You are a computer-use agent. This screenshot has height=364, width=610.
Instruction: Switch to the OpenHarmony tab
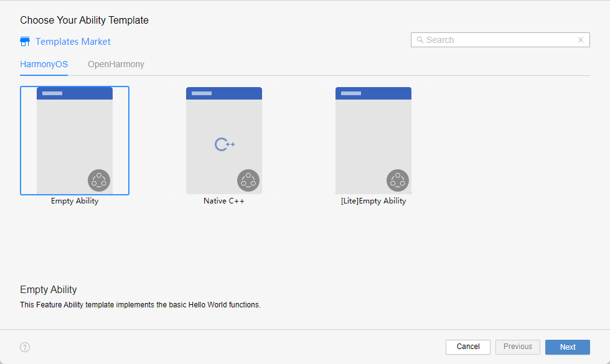(116, 64)
